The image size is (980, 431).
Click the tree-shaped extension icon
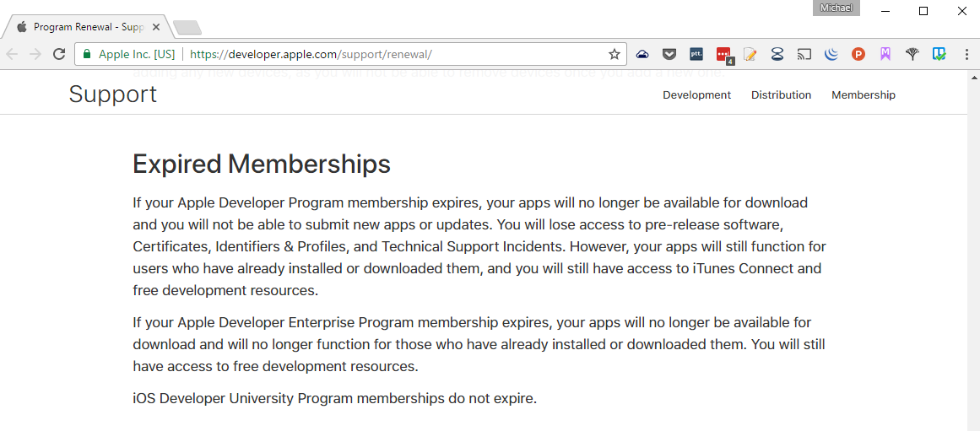point(912,54)
